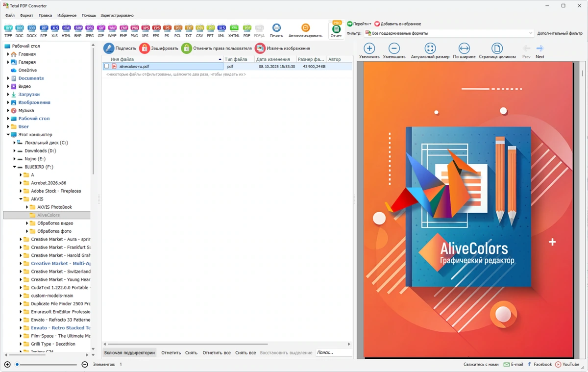Choose the RTF conversion icon
The width and height of the screenshot is (588, 372).
click(x=44, y=31)
